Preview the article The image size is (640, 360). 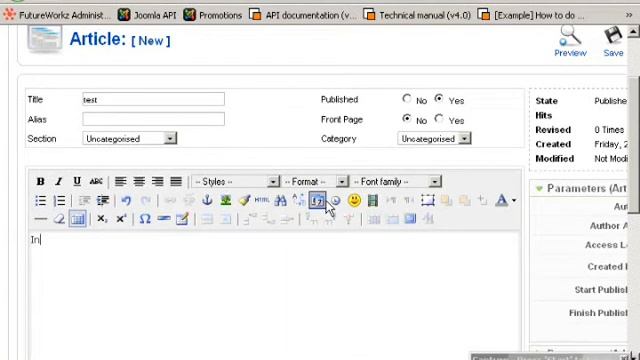[x=570, y=41]
